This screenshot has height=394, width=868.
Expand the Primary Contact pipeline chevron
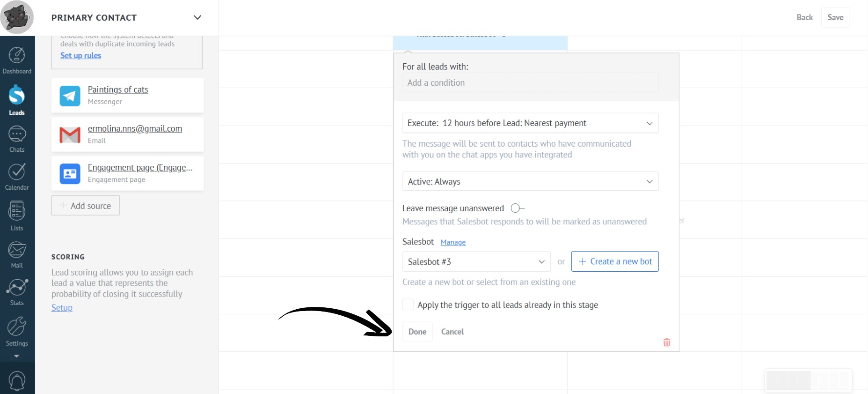[197, 18]
